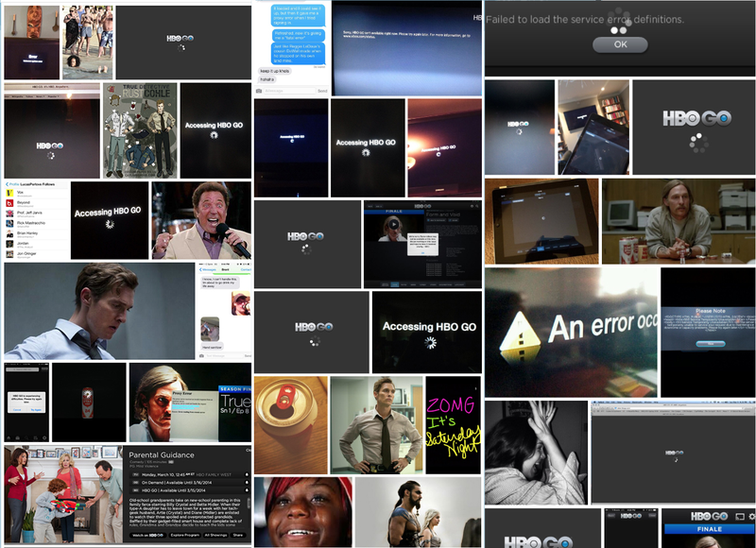Open the group of people on beach photo
Screen dimensions: 756x548
pos(87,43)
